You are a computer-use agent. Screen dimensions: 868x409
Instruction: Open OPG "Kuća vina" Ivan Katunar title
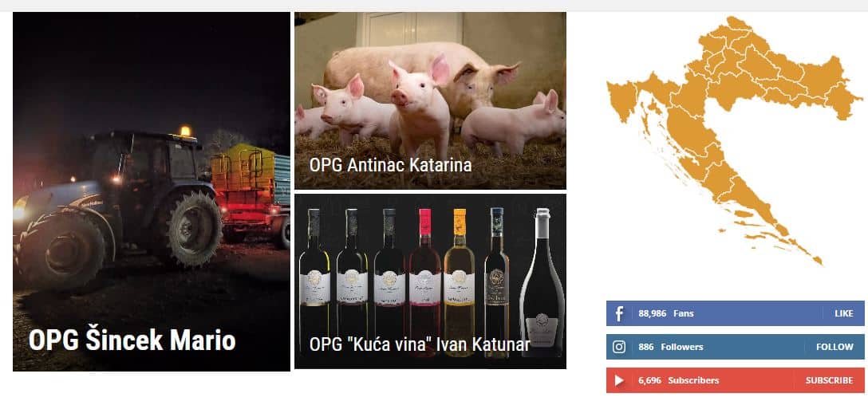tap(420, 344)
